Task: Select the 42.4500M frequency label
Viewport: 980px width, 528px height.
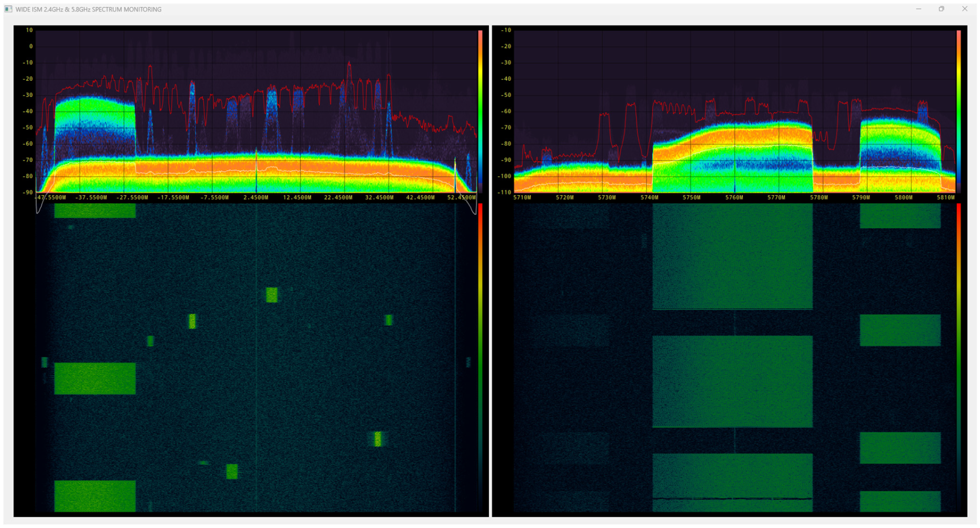Action: 420,198
